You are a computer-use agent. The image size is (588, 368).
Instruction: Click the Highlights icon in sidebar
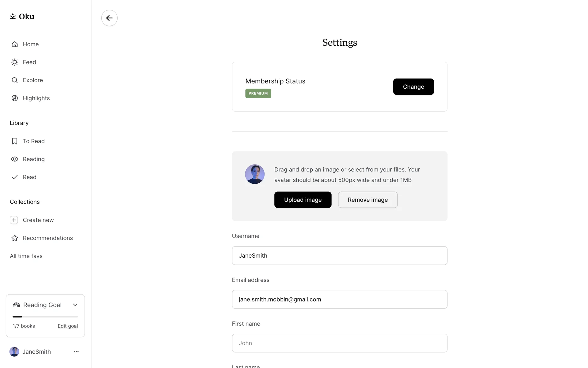15,98
